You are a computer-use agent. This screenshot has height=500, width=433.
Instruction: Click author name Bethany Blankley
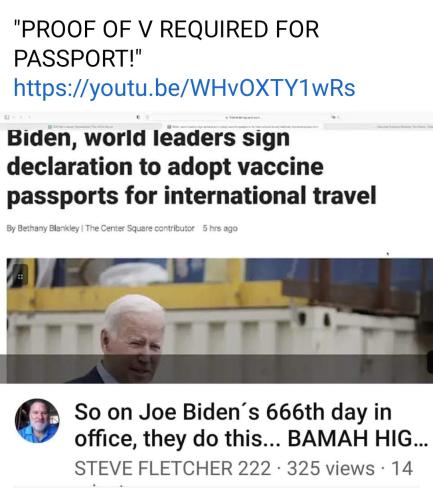point(48,228)
